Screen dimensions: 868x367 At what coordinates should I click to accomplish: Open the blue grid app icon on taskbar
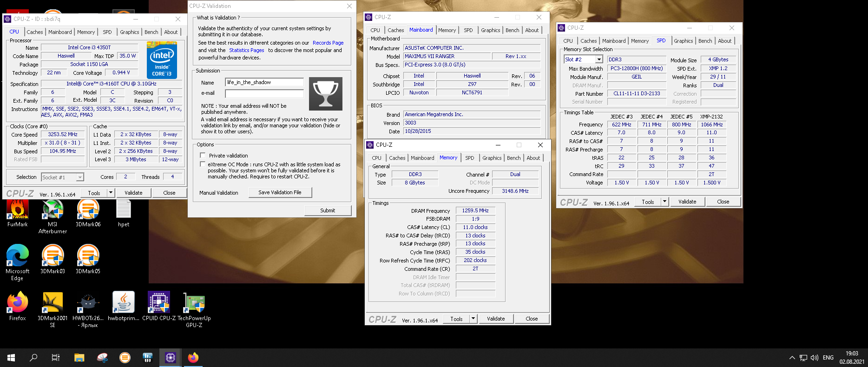(x=147, y=358)
